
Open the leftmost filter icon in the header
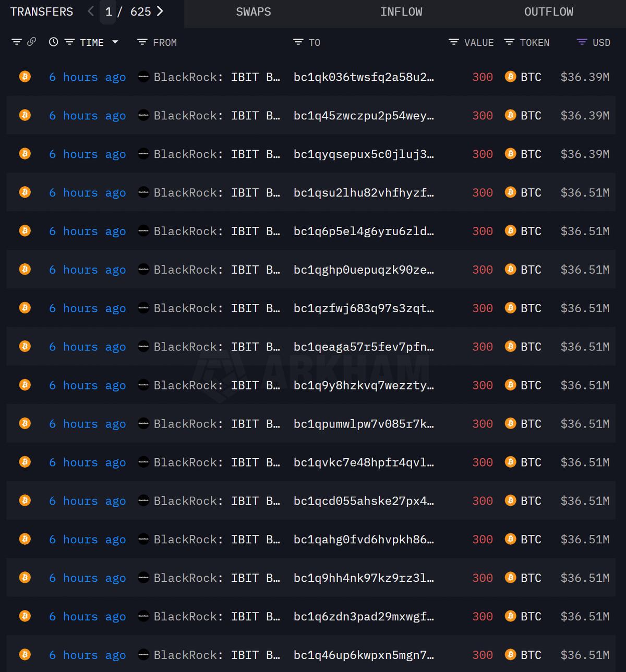tap(17, 42)
